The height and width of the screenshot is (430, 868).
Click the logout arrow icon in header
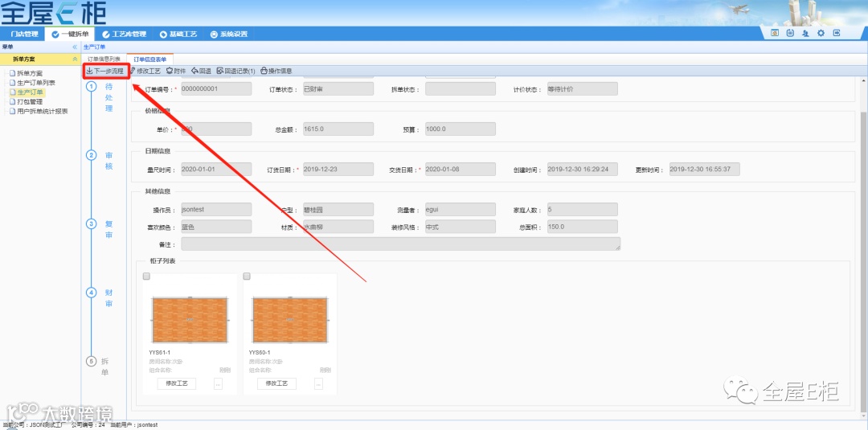pos(837,33)
